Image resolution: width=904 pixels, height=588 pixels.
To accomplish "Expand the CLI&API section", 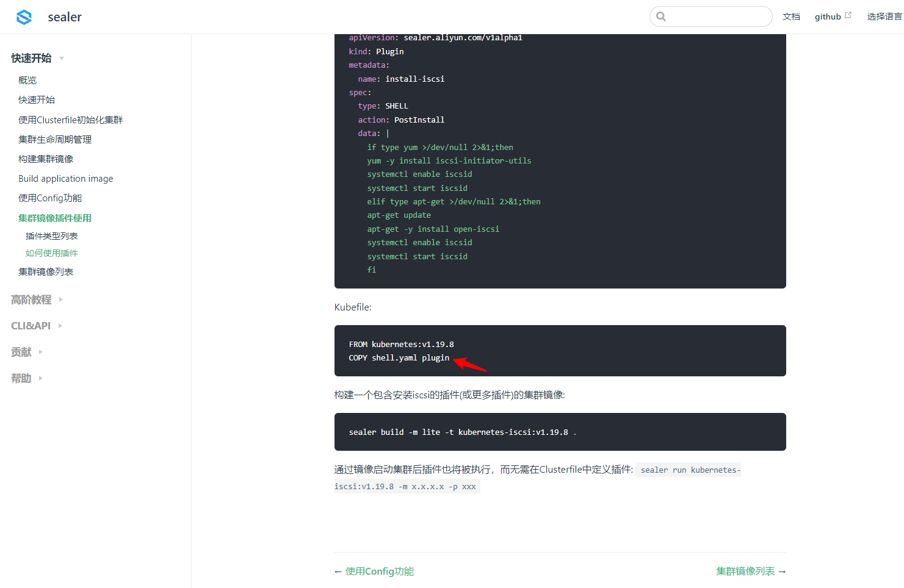I will (x=31, y=326).
